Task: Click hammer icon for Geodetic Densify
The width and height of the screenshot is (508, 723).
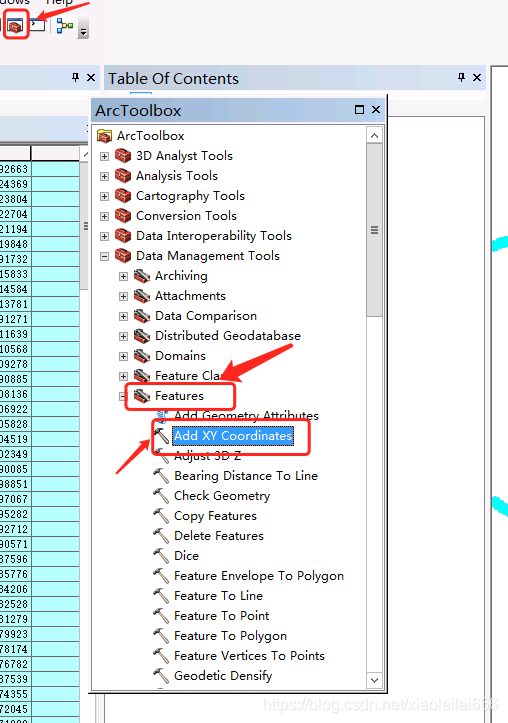Action: [x=161, y=676]
